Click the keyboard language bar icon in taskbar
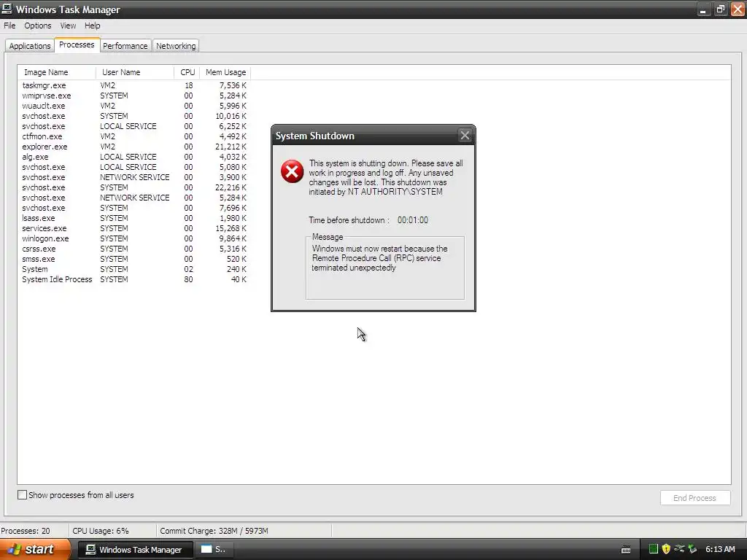This screenshot has height=560, width=747. tap(626, 550)
